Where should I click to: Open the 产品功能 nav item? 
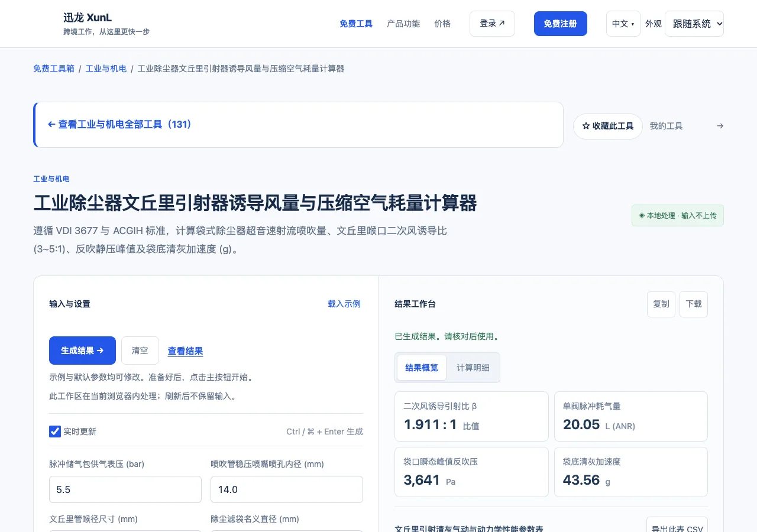403,24
